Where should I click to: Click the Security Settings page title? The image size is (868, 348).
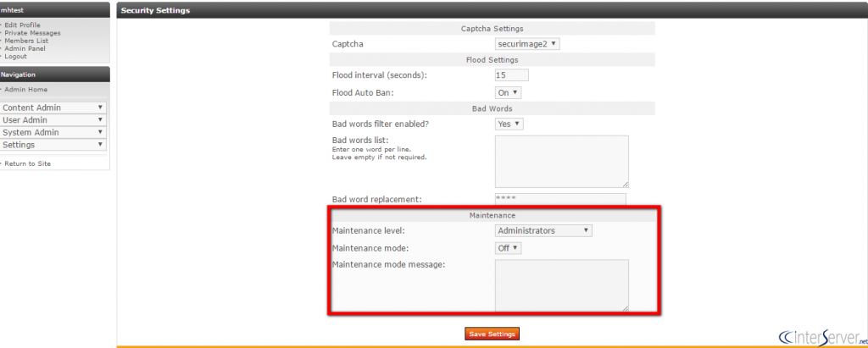tap(155, 10)
